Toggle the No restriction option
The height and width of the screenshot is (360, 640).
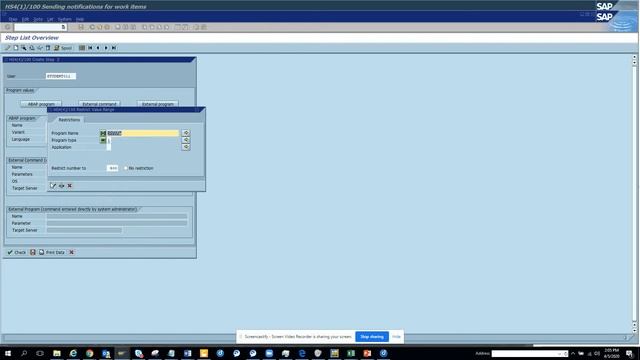tap(126, 168)
